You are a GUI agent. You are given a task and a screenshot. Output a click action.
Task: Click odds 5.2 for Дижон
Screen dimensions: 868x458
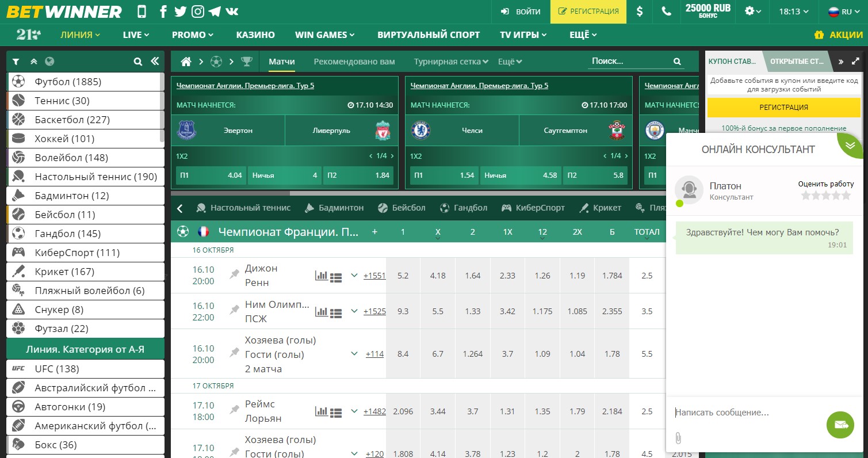pyautogui.click(x=403, y=276)
